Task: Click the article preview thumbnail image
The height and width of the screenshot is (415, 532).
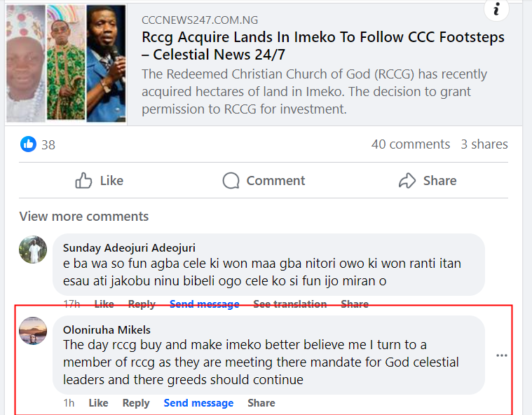Action: (66, 64)
